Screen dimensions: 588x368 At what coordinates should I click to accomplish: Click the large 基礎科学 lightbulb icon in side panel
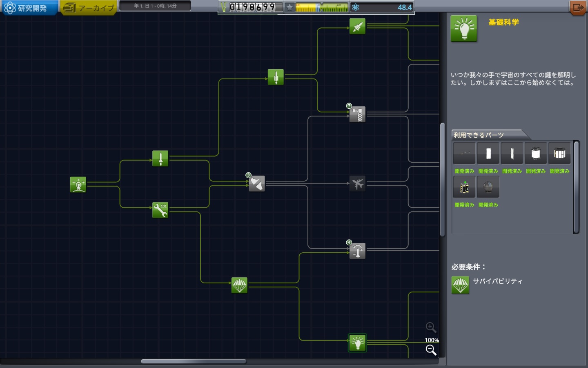pos(464,29)
